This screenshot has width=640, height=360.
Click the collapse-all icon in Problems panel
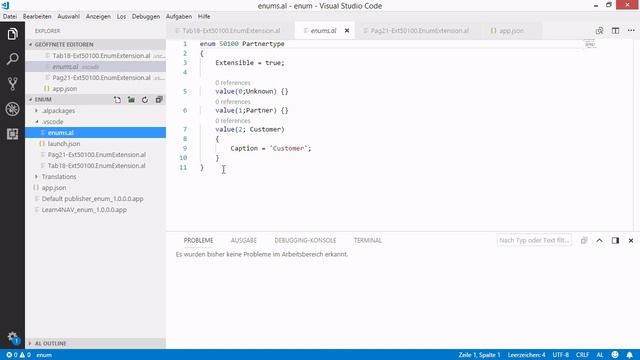click(x=584, y=240)
